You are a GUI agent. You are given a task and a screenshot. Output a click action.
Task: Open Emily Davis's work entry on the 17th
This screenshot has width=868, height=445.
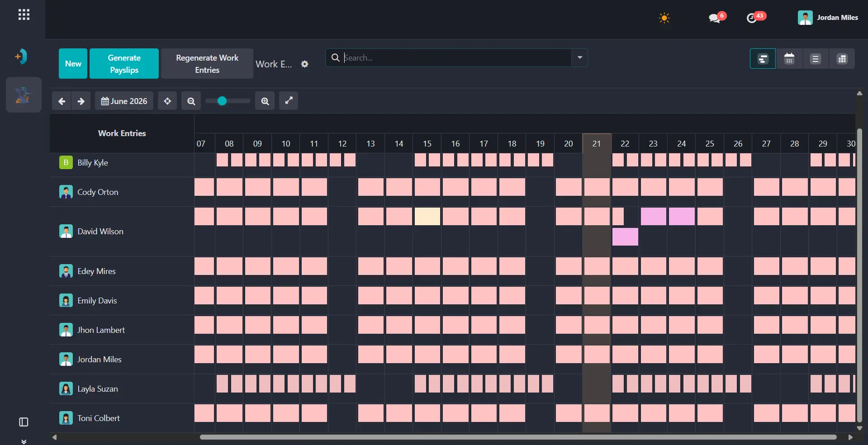pos(484,295)
